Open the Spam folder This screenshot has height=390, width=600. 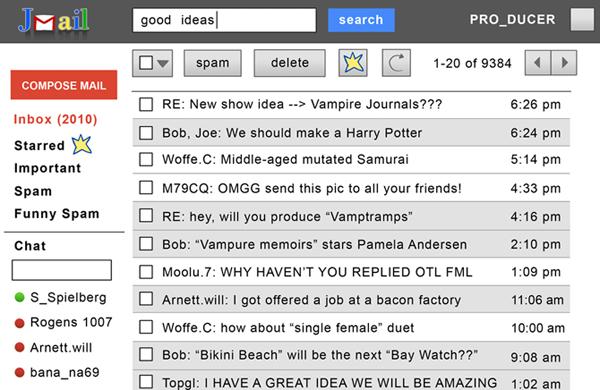coord(33,191)
